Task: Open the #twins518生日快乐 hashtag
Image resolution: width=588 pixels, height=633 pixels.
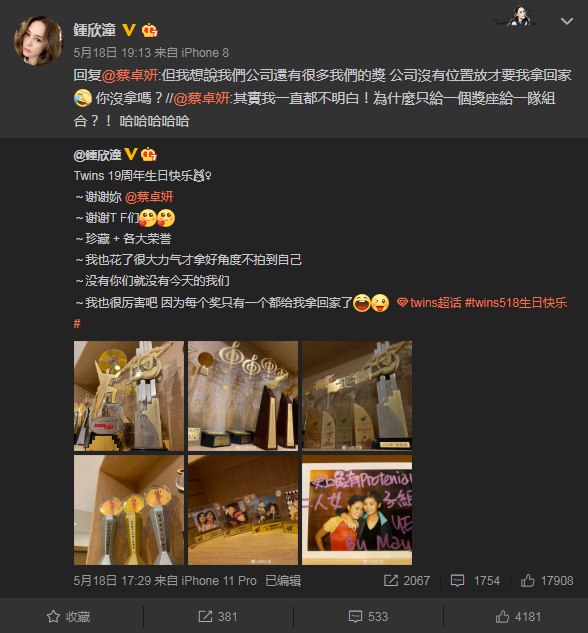Action: pos(516,303)
